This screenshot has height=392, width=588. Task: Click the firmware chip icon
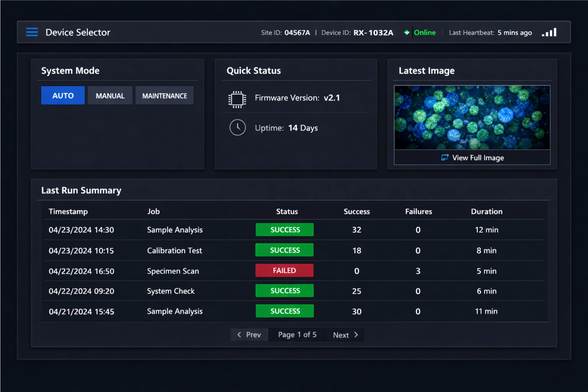237,99
